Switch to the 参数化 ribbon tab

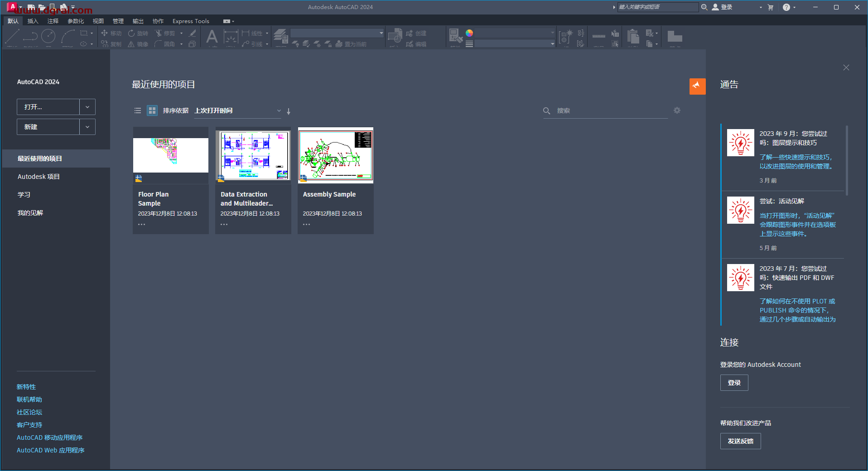[x=76, y=21]
